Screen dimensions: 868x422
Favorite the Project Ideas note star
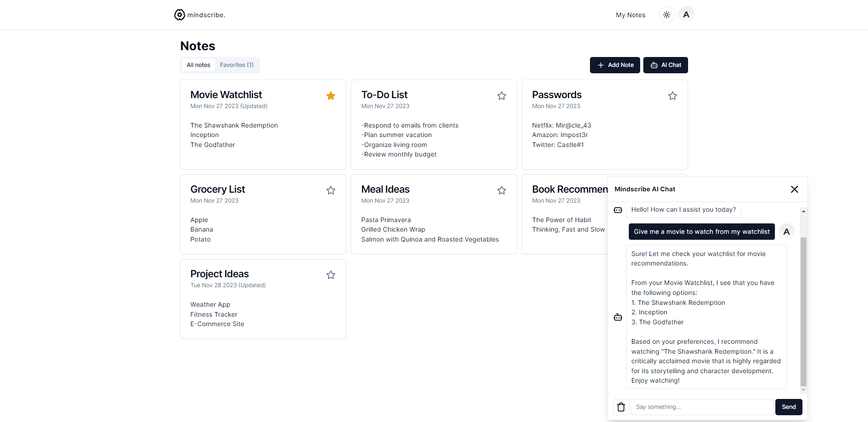(331, 275)
